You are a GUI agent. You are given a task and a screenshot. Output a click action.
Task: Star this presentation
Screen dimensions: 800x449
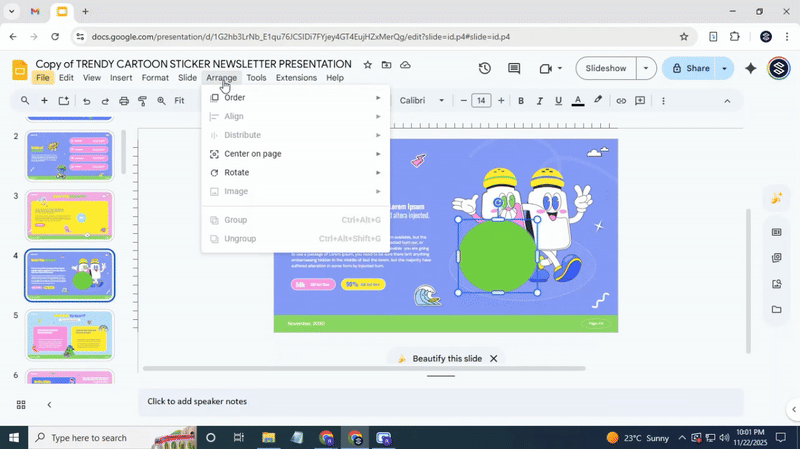tap(367, 65)
